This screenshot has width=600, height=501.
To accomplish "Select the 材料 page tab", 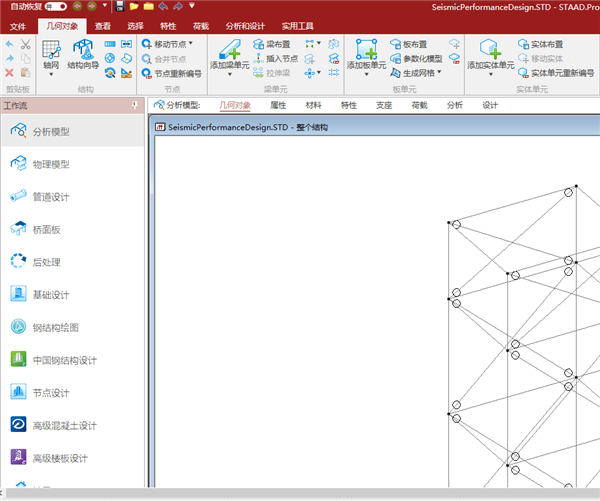I will click(x=313, y=105).
